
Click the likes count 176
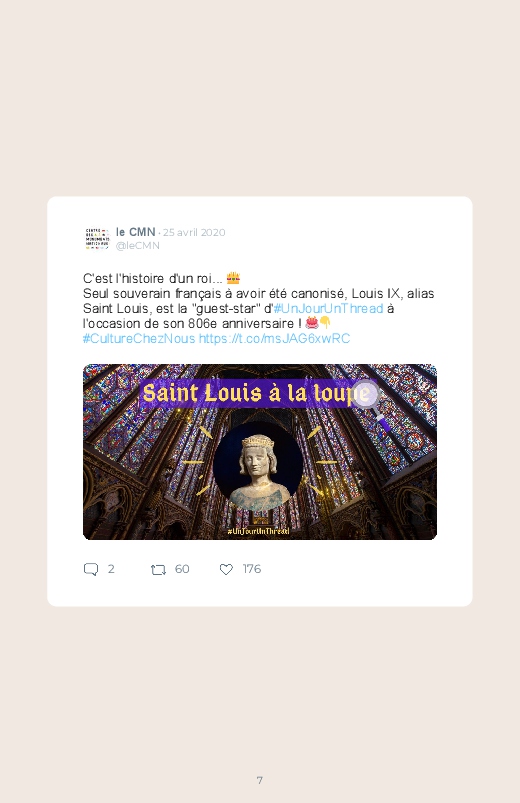(252, 569)
